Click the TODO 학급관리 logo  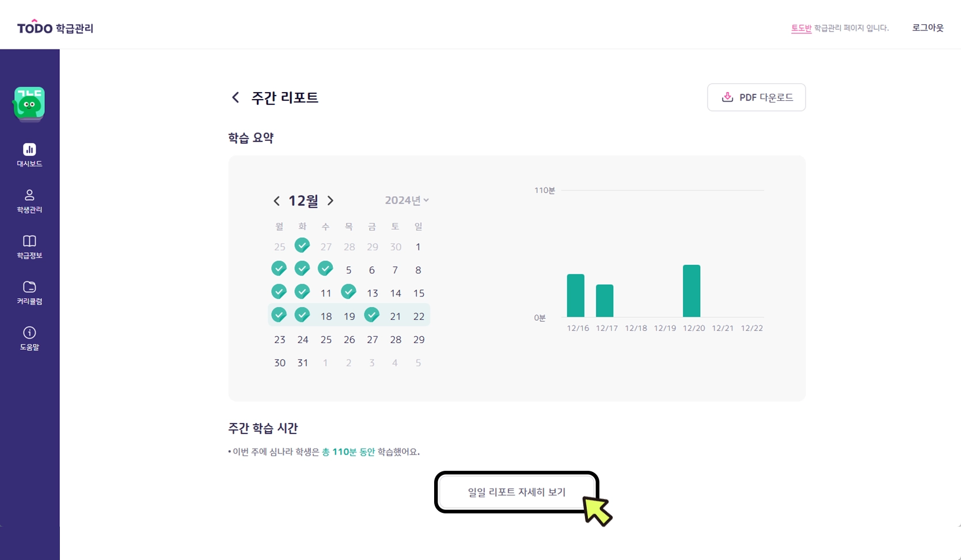pos(55,28)
